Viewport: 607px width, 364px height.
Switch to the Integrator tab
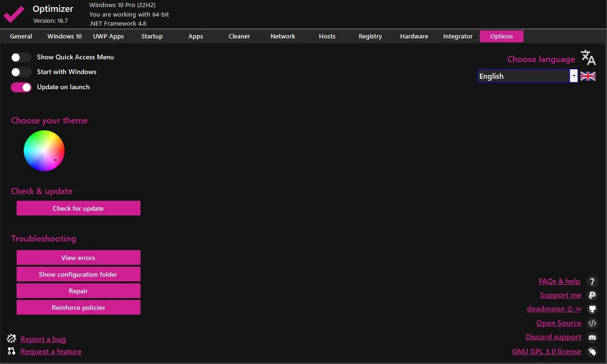pyautogui.click(x=458, y=36)
